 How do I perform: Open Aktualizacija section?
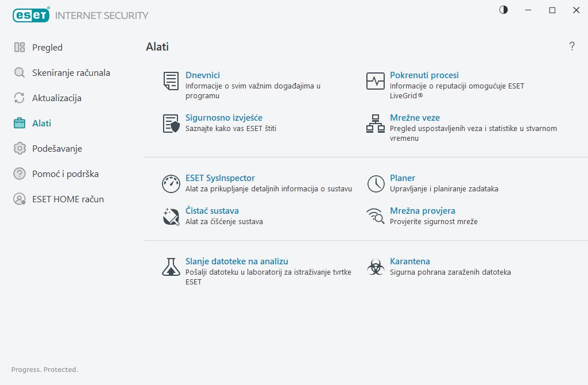56,98
